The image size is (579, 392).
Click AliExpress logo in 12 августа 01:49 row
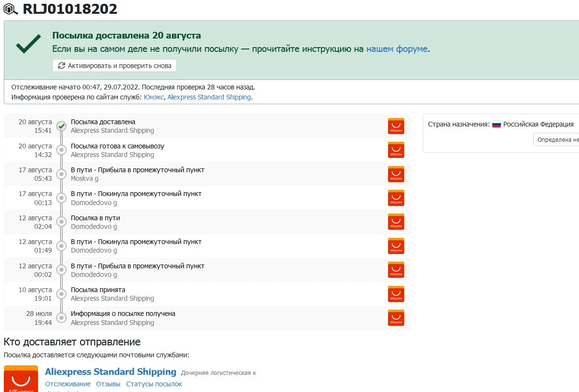[396, 246]
